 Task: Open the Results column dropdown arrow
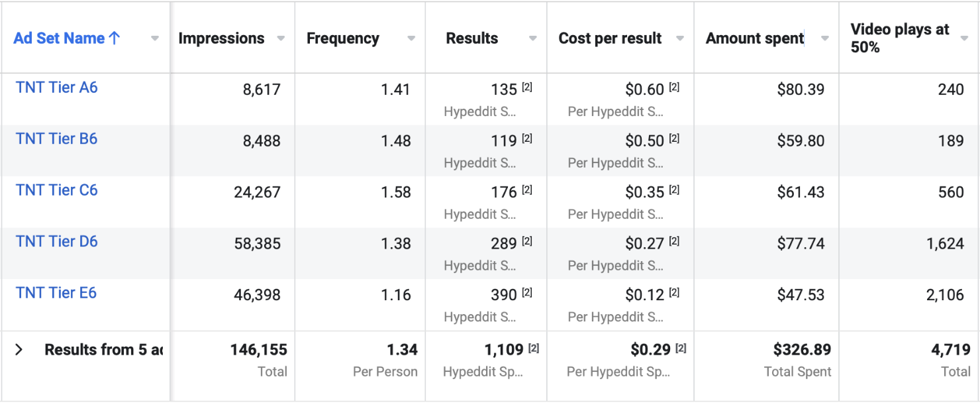[532, 38]
